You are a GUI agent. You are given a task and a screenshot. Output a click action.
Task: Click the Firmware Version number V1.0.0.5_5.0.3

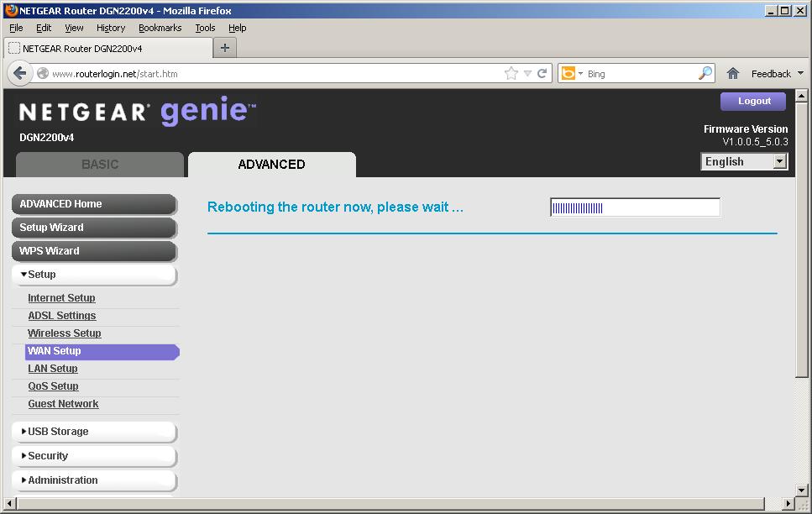[756, 142]
